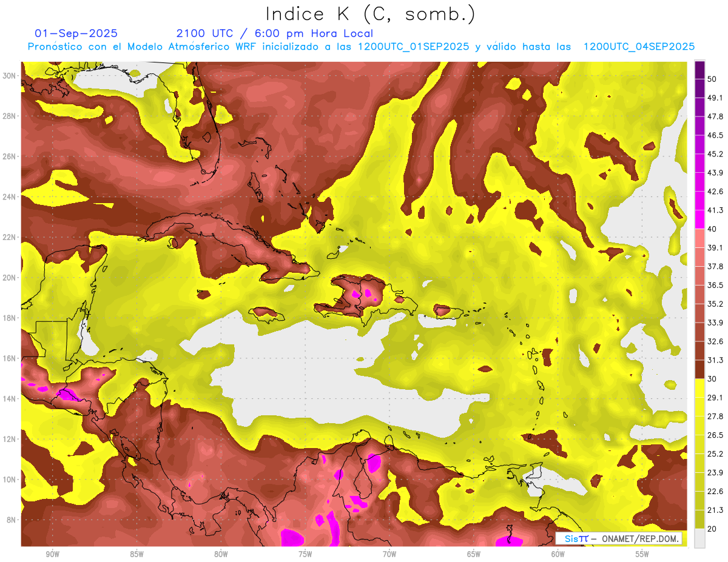Click the color bar value 30
The width and height of the screenshot is (728, 562).
click(713, 379)
